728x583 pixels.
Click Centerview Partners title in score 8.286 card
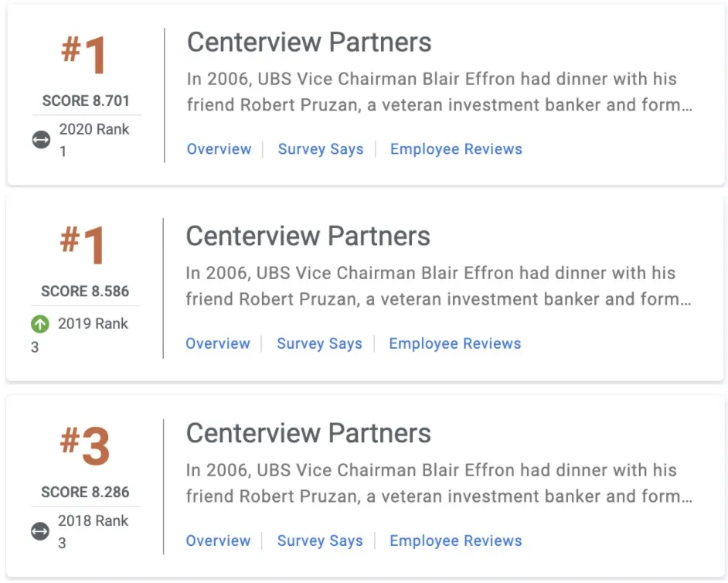(308, 433)
